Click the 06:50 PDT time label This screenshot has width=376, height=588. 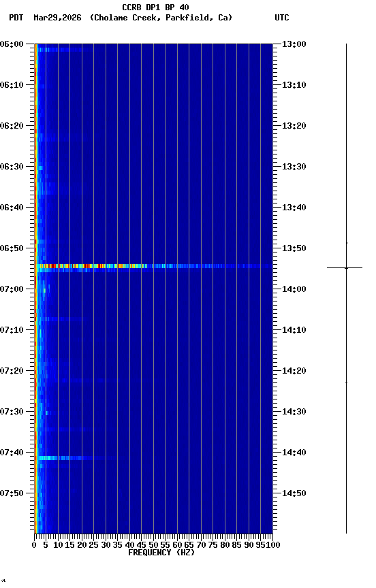pos(12,248)
